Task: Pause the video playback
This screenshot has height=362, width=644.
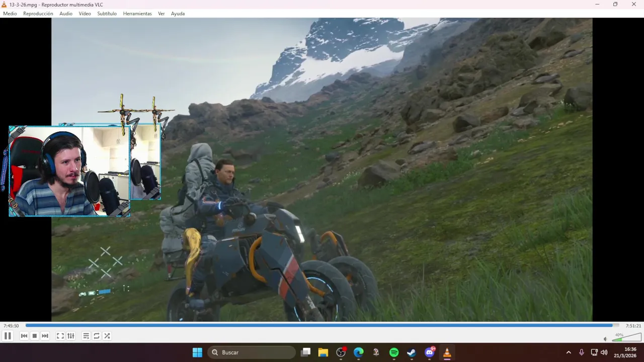Action: point(8,336)
